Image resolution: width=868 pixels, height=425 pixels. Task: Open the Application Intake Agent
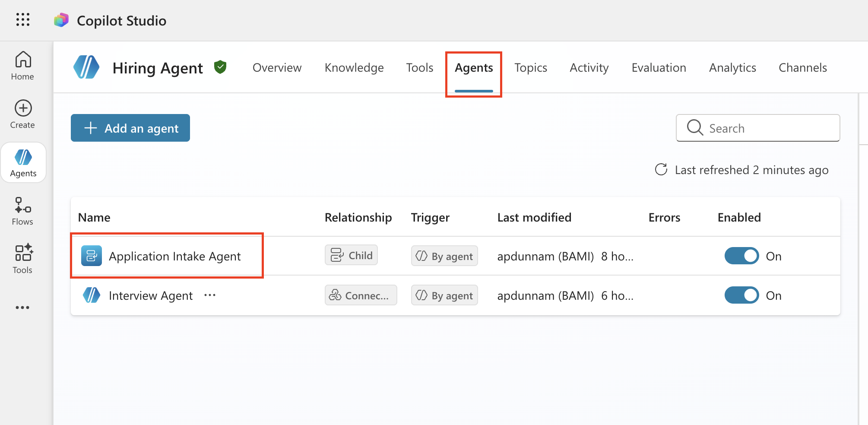coord(174,256)
